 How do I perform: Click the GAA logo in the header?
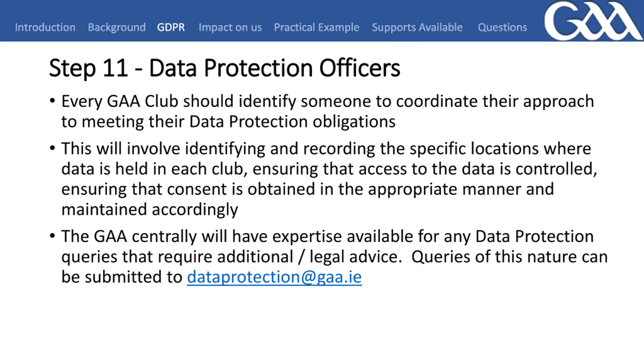click(x=594, y=21)
